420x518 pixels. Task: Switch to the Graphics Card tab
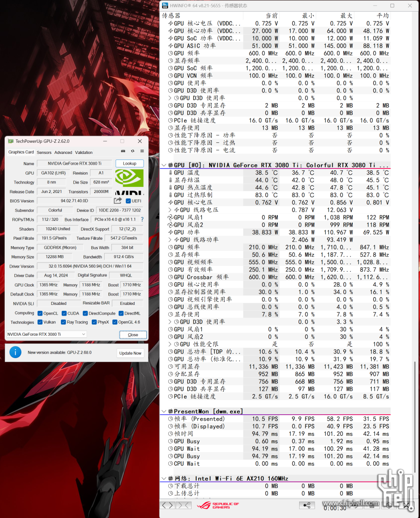(21, 152)
